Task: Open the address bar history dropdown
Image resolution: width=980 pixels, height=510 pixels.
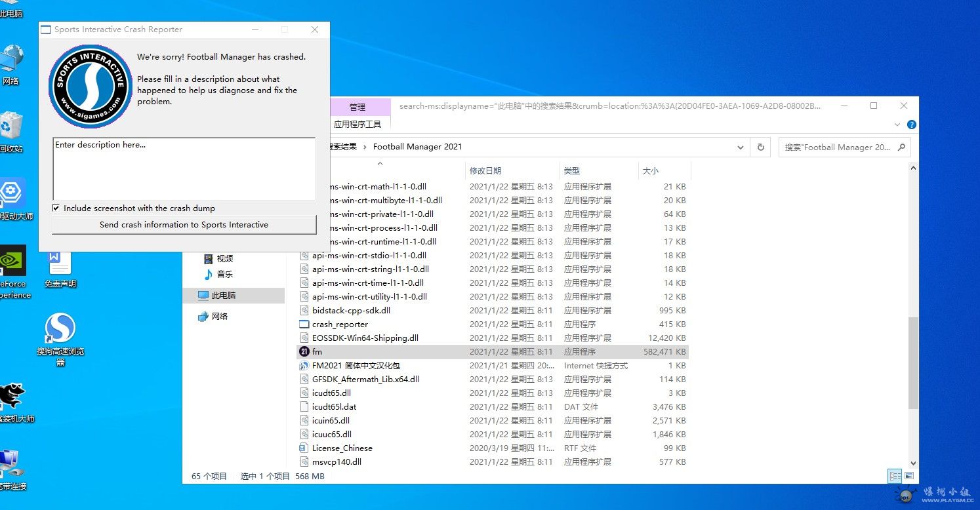Action: 740,147
